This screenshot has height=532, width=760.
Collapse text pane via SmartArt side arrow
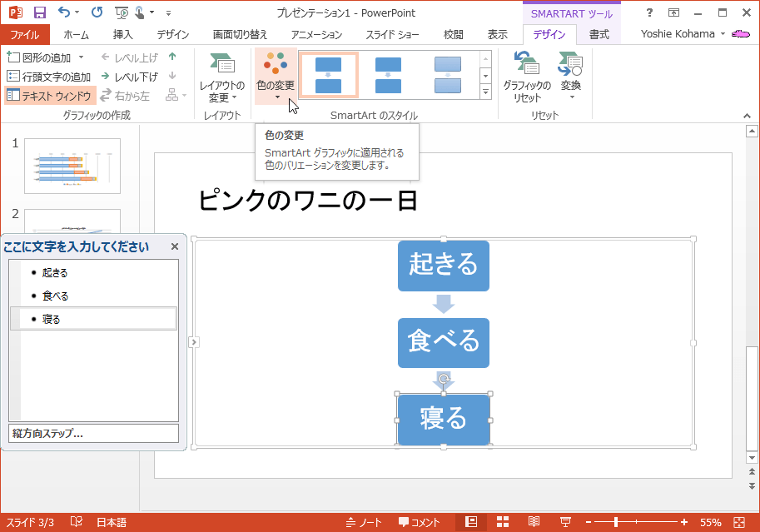pyautogui.click(x=194, y=342)
